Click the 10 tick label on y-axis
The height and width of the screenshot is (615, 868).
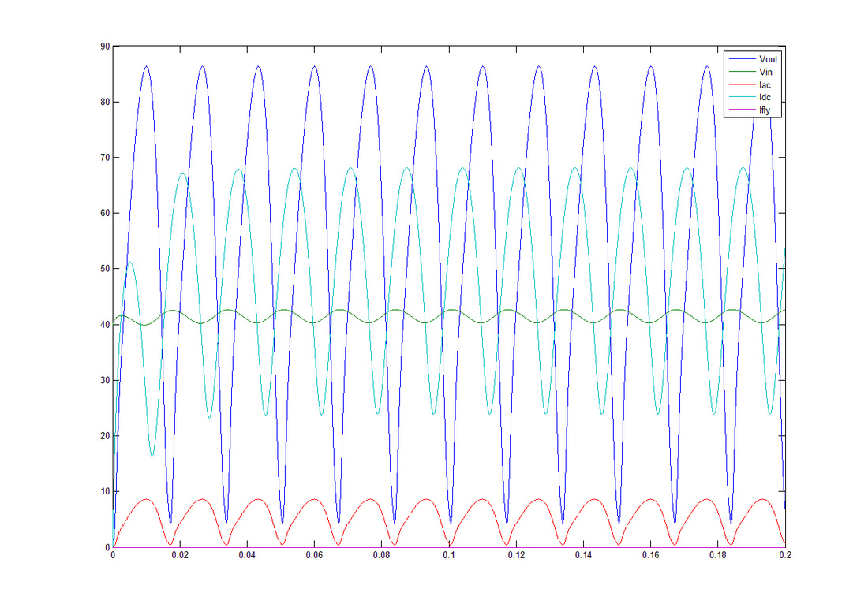click(104, 492)
